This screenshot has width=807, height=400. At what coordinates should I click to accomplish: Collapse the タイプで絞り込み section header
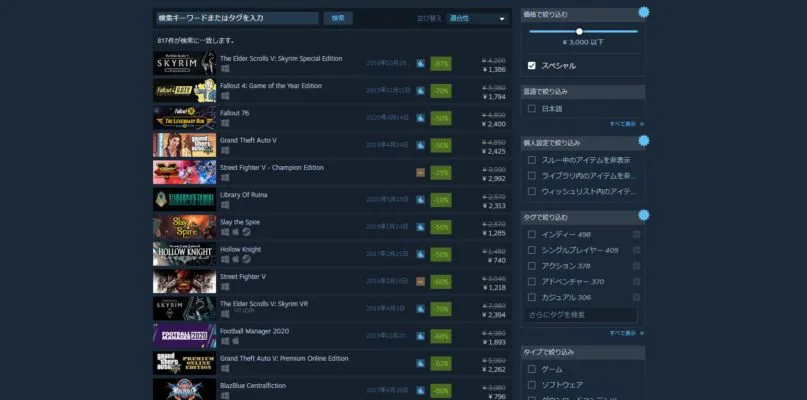coord(583,352)
